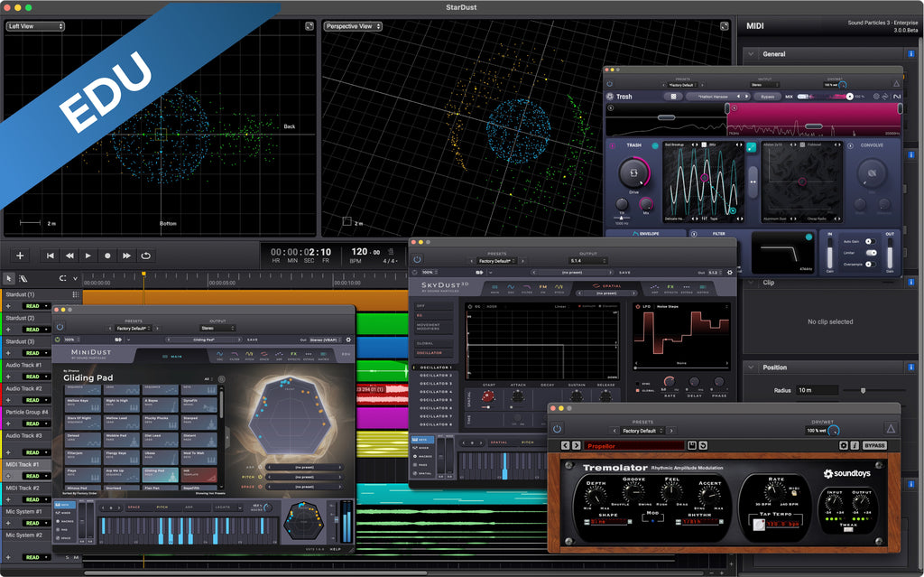Open the Left View dropdown
The height and width of the screenshot is (577, 924).
[x=35, y=27]
